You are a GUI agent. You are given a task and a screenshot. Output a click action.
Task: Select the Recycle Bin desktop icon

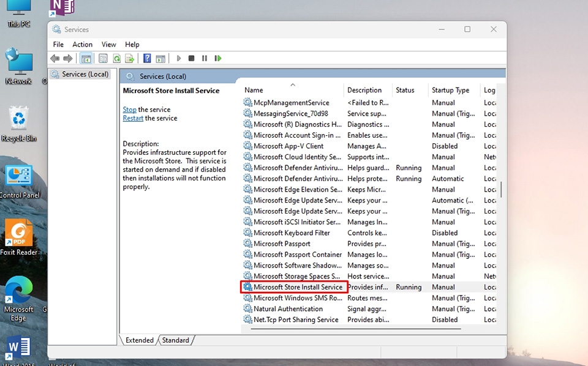(19, 124)
